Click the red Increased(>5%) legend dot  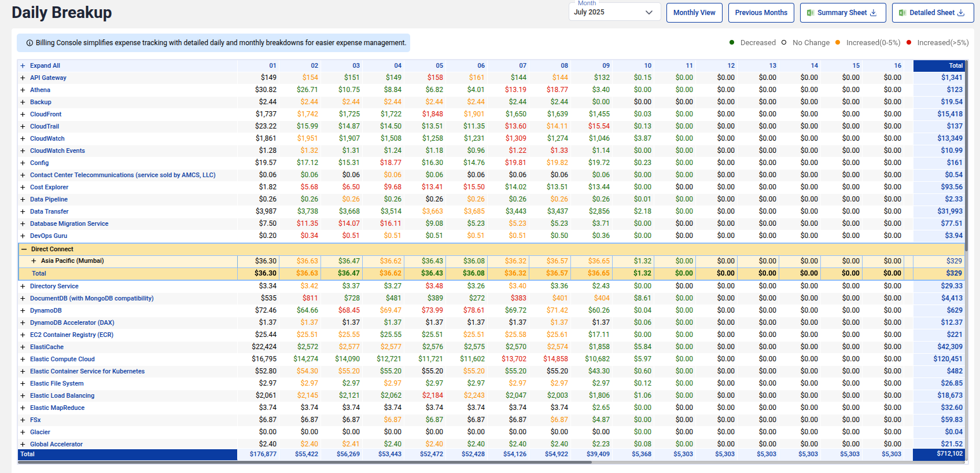click(x=909, y=42)
